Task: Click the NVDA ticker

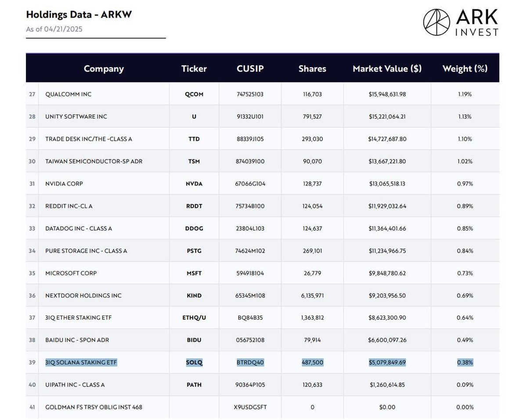Action: click(194, 184)
